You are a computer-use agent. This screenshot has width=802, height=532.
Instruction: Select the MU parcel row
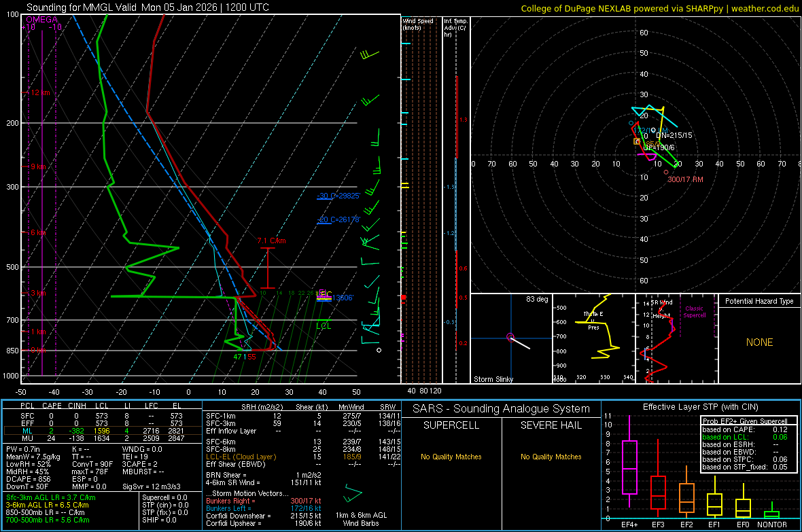103,438
